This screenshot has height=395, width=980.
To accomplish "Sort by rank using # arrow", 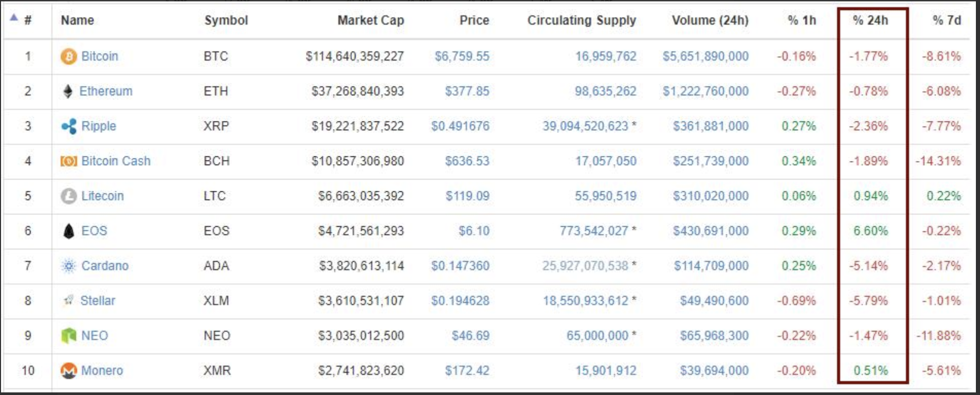I will pos(14,18).
